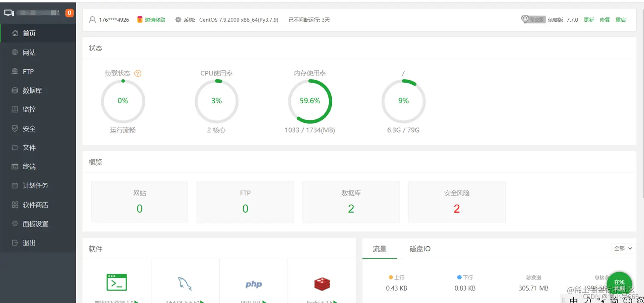Click the shield icon beside 安全

tap(15, 128)
